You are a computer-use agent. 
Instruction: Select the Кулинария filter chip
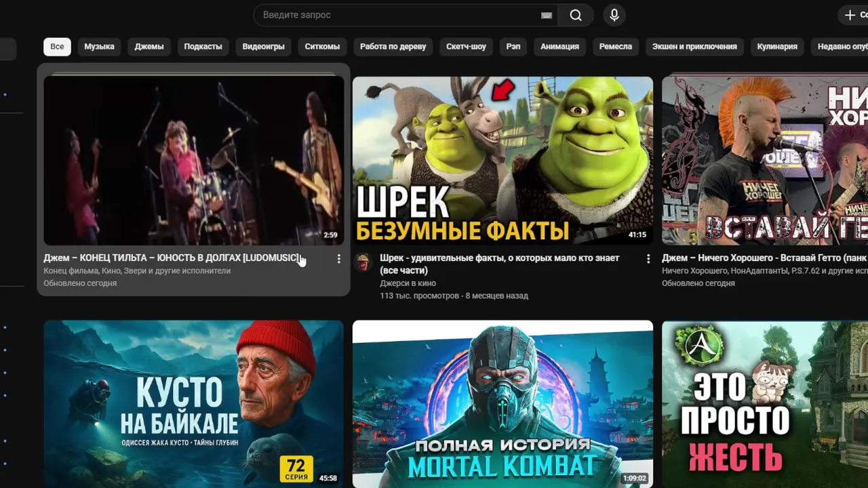(777, 46)
